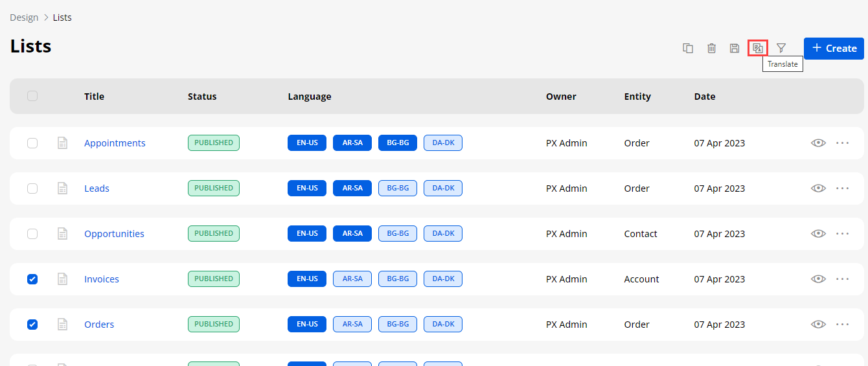Click the copy/duplicate icon in toolbar

click(x=688, y=48)
